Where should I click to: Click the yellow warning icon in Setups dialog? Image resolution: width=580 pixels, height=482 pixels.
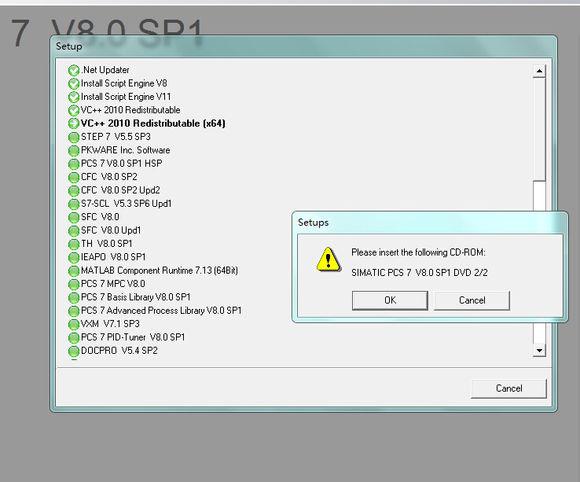328,259
